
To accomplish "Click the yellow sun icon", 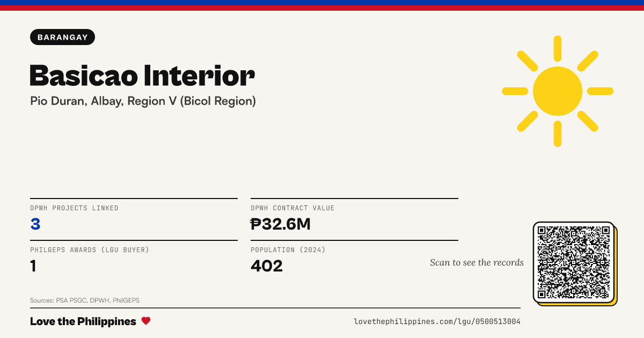I will coord(558,91).
